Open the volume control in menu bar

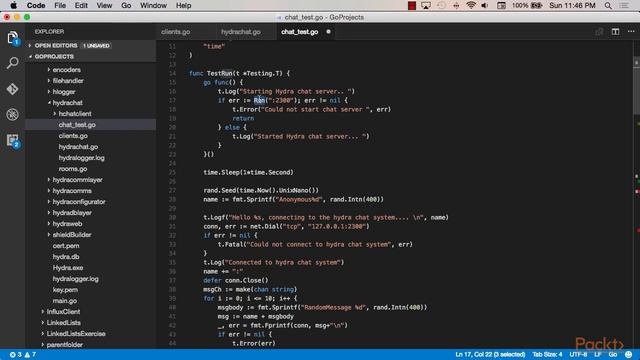(x=484, y=6)
